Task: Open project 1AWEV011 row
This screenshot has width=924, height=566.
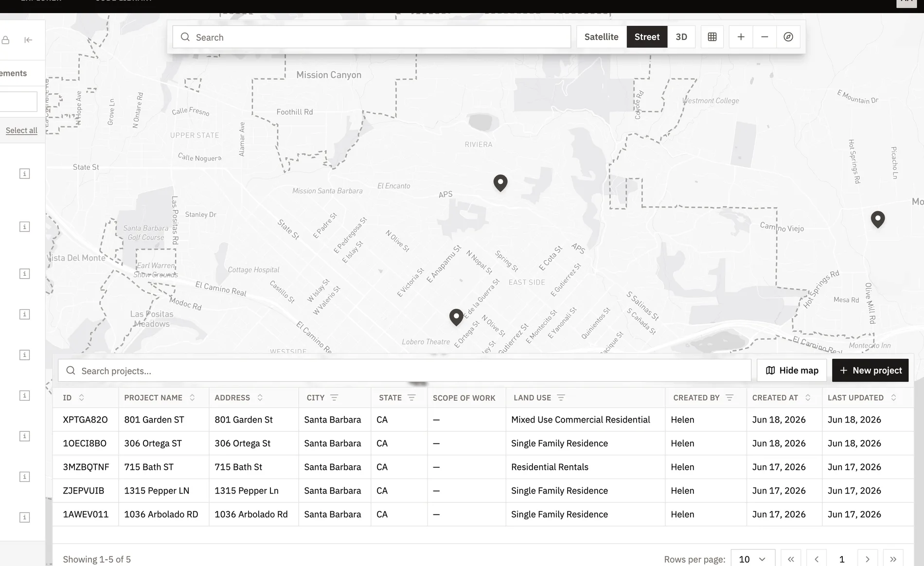Action: (x=483, y=514)
